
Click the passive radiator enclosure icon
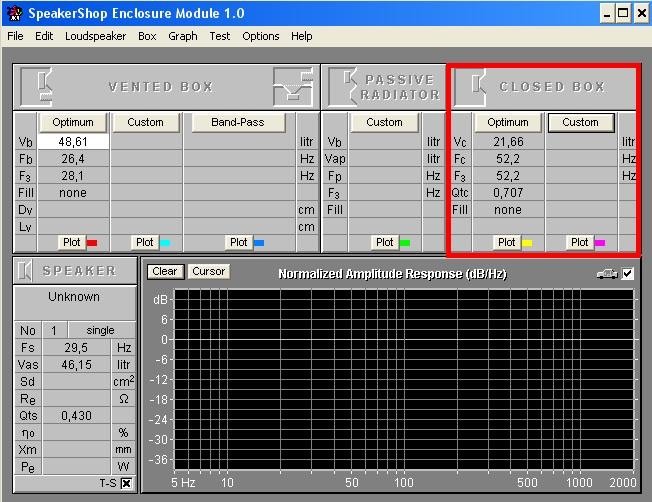pyautogui.click(x=342, y=86)
